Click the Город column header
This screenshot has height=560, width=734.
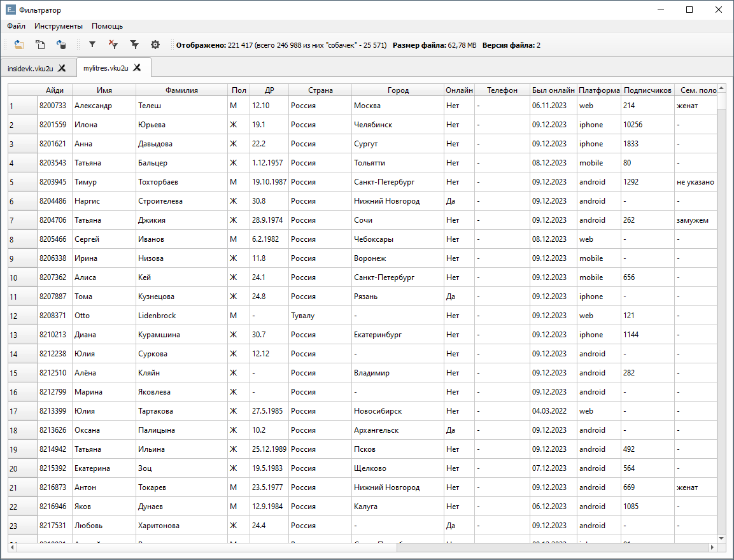coord(398,90)
